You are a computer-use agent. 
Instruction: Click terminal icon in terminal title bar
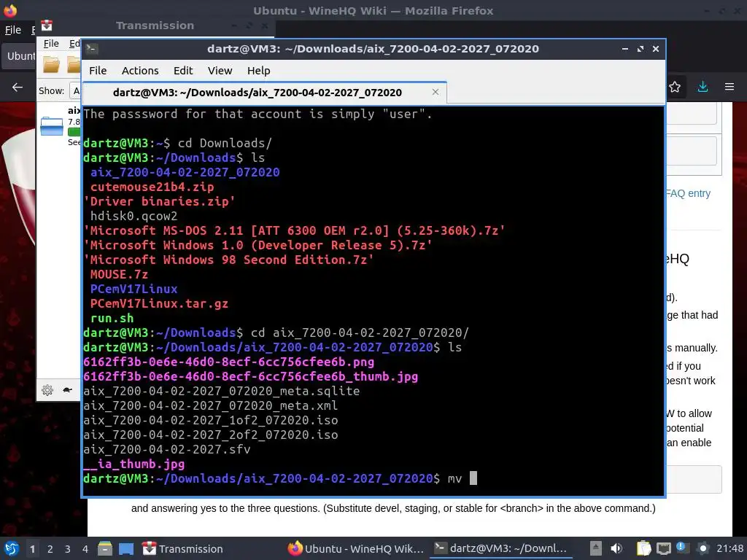(x=91, y=49)
